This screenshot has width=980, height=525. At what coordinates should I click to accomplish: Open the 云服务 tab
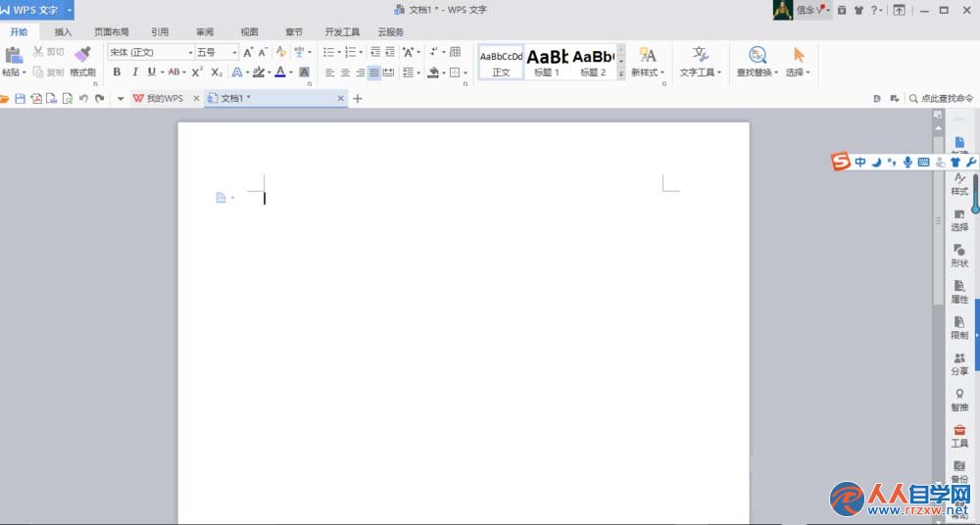(x=391, y=32)
